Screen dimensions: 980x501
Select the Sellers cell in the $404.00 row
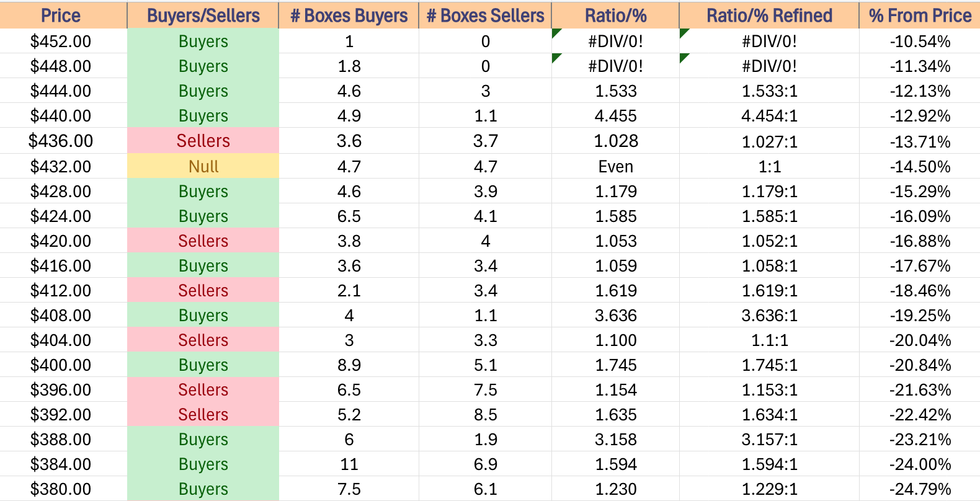point(203,340)
